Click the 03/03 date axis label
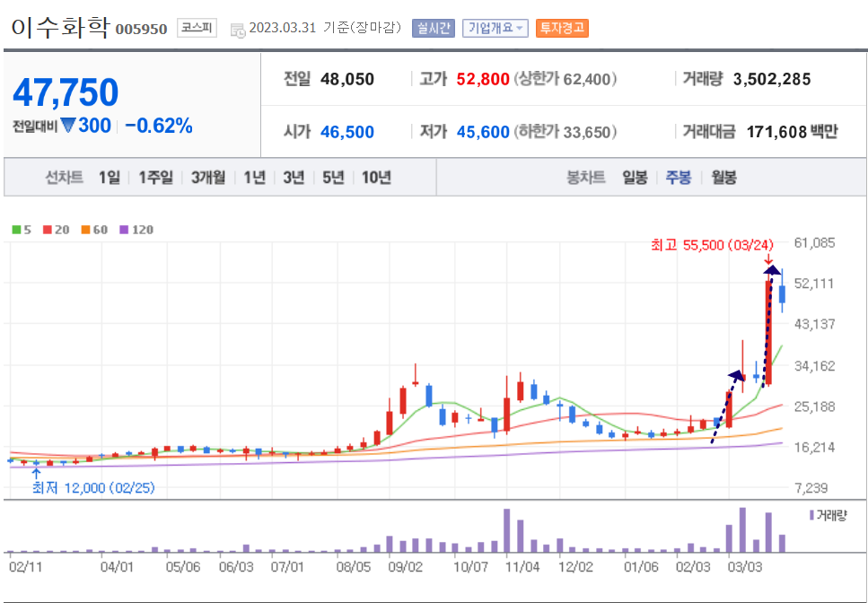The width and height of the screenshot is (868, 603). coord(744,567)
